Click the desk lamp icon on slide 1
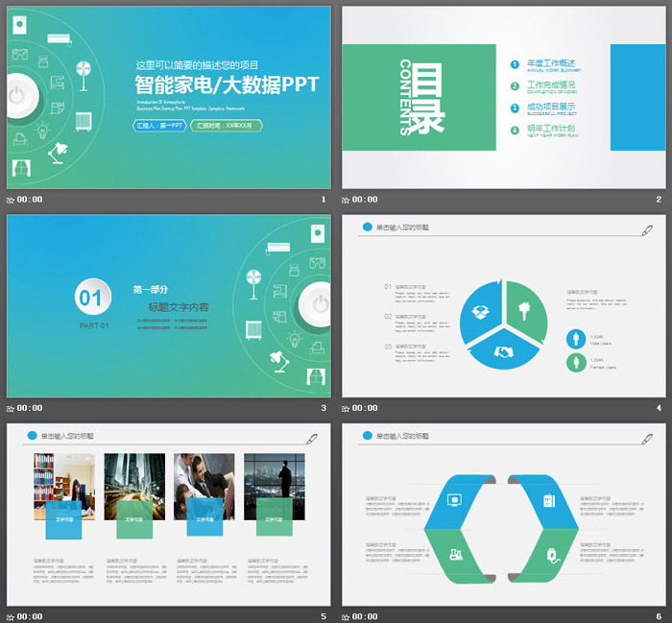The height and width of the screenshot is (623, 672). click(x=58, y=153)
